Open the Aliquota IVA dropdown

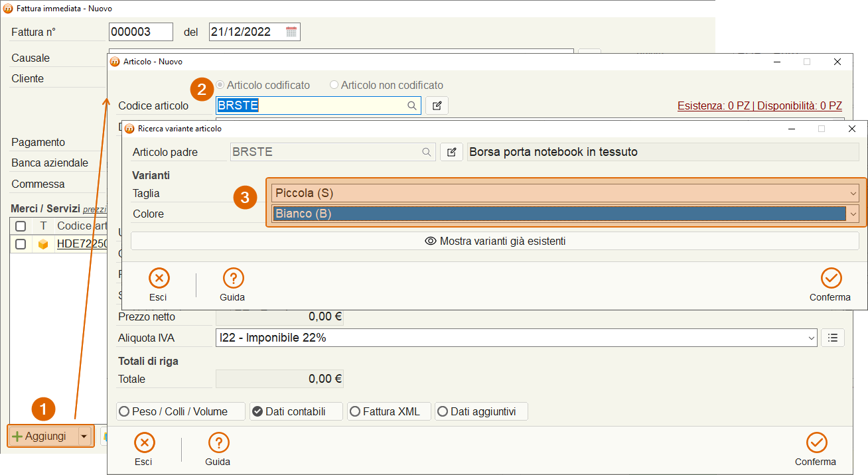pos(812,338)
